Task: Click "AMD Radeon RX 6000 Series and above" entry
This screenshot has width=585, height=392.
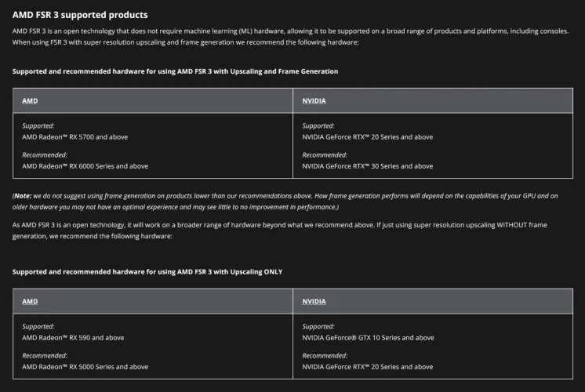Action: click(85, 166)
